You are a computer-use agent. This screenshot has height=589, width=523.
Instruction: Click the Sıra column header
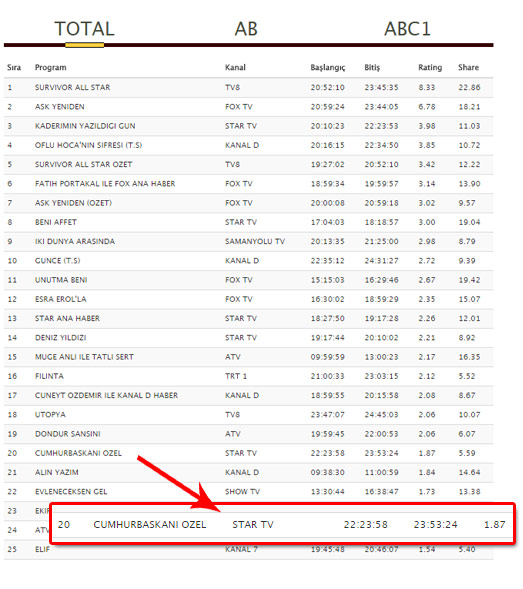(14, 68)
